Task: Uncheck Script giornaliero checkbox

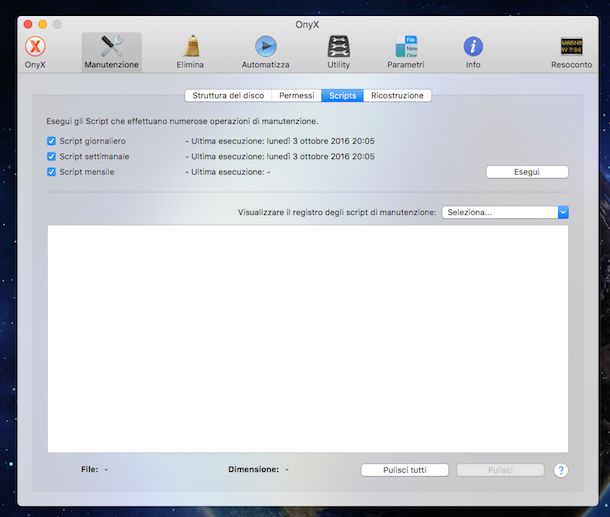Action: click(x=51, y=141)
